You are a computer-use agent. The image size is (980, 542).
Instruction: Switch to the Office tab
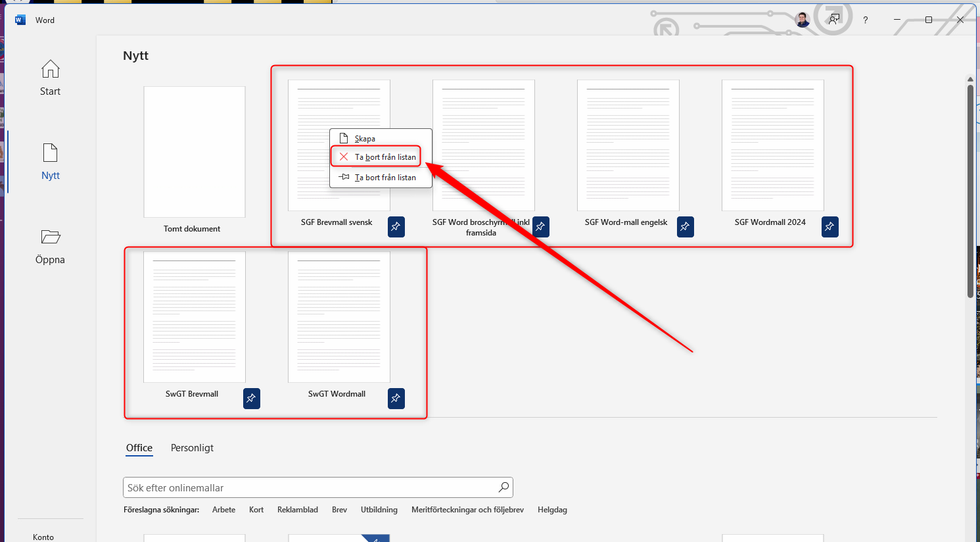(x=139, y=448)
